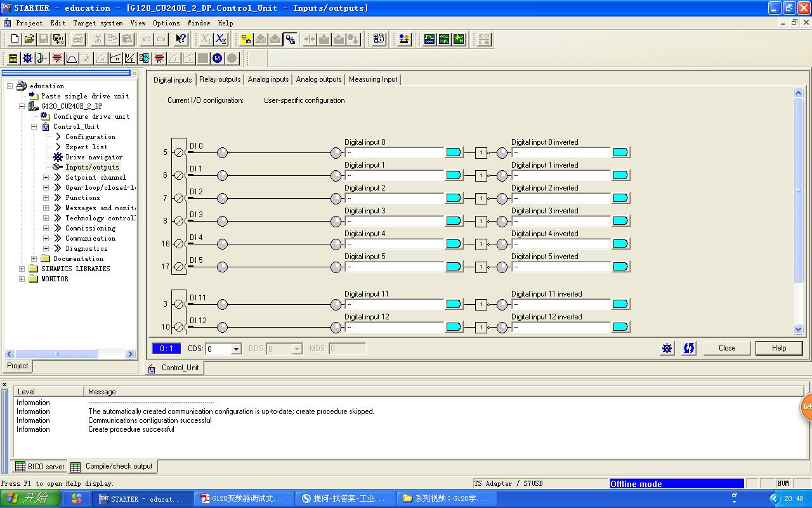Expand the Diagnostics tree node

(x=46, y=248)
